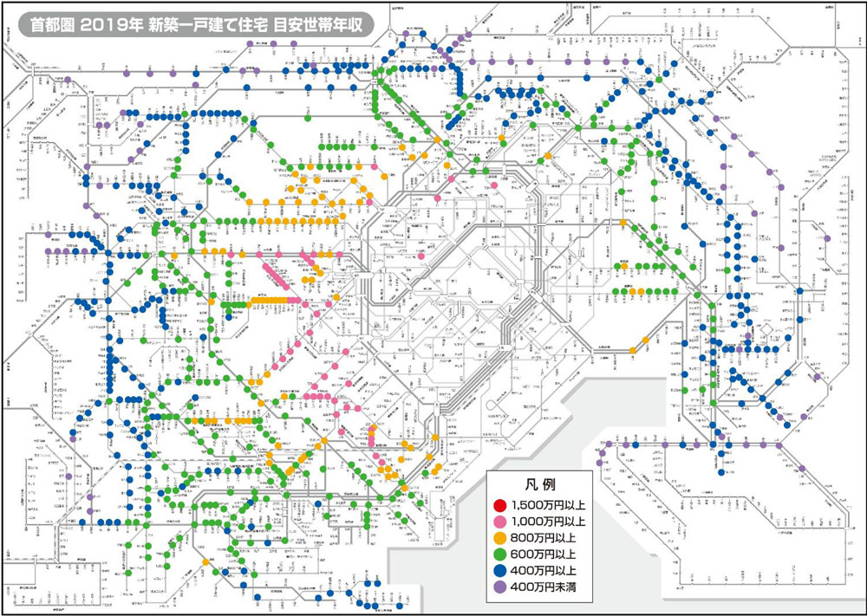Viewport: 867px width, 616px height.
Task: Click the left rounded end of title banner
Action: pyautogui.click(x=21, y=23)
